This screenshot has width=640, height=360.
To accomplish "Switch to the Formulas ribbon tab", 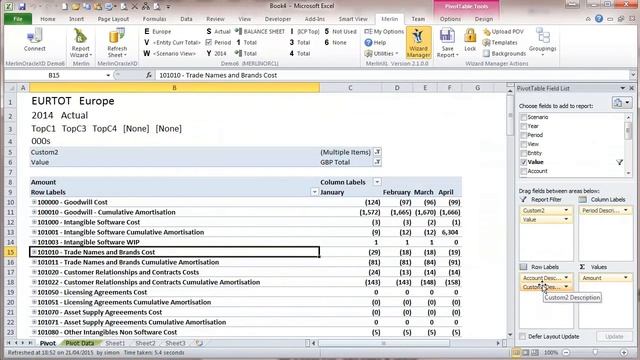I will point(154,19).
